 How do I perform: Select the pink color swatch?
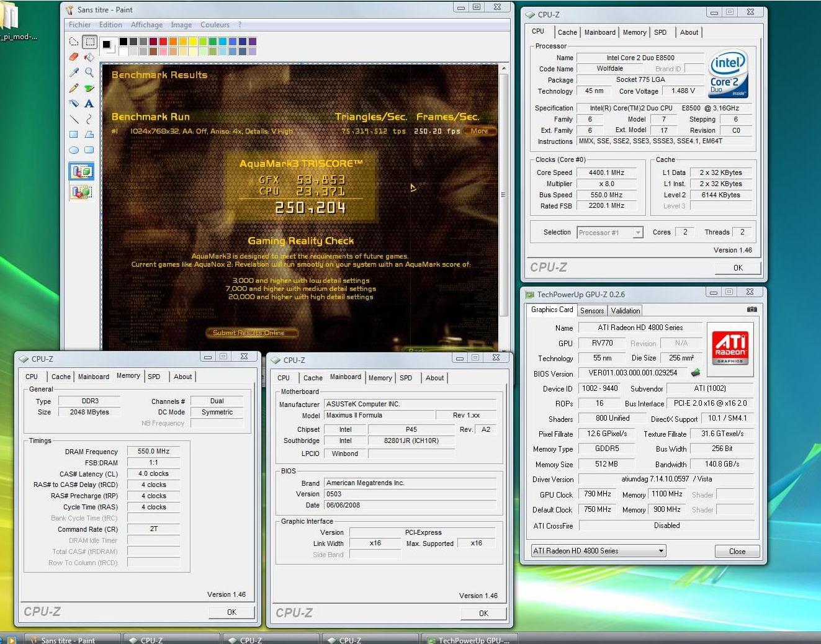click(163, 51)
